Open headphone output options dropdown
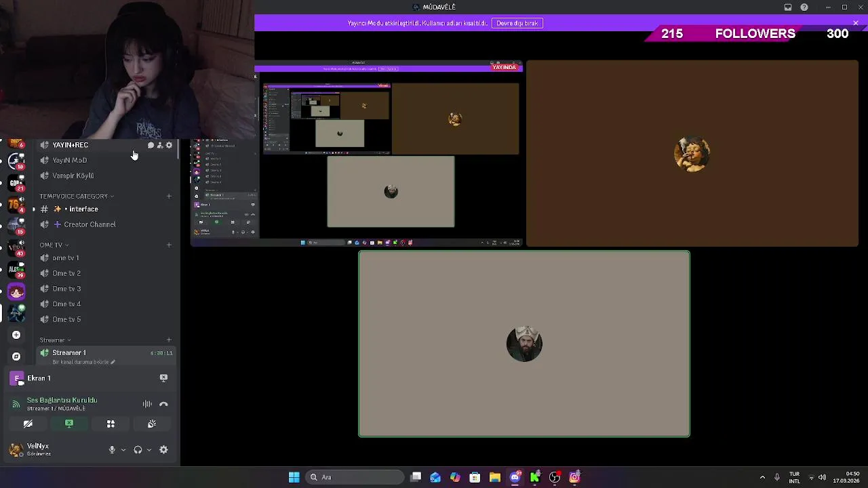The height and width of the screenshot is (488, 868). pos(149,450)
